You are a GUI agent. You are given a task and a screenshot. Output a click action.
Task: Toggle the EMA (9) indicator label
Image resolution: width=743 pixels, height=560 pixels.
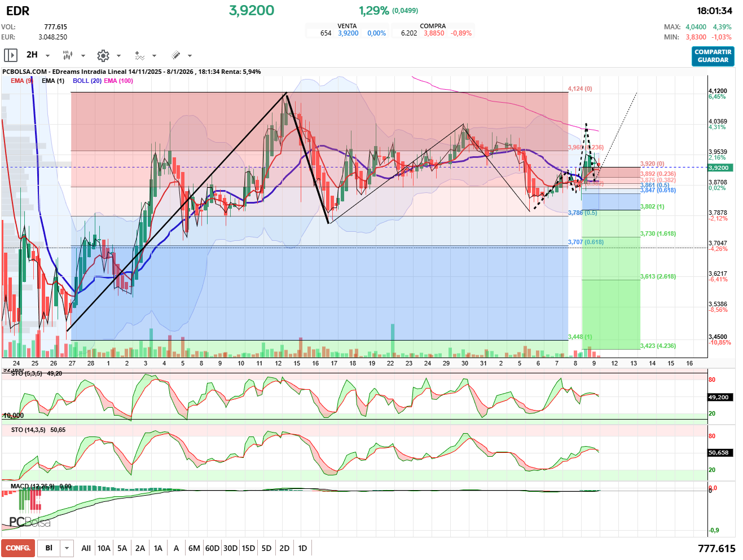[x=21, y=81]
